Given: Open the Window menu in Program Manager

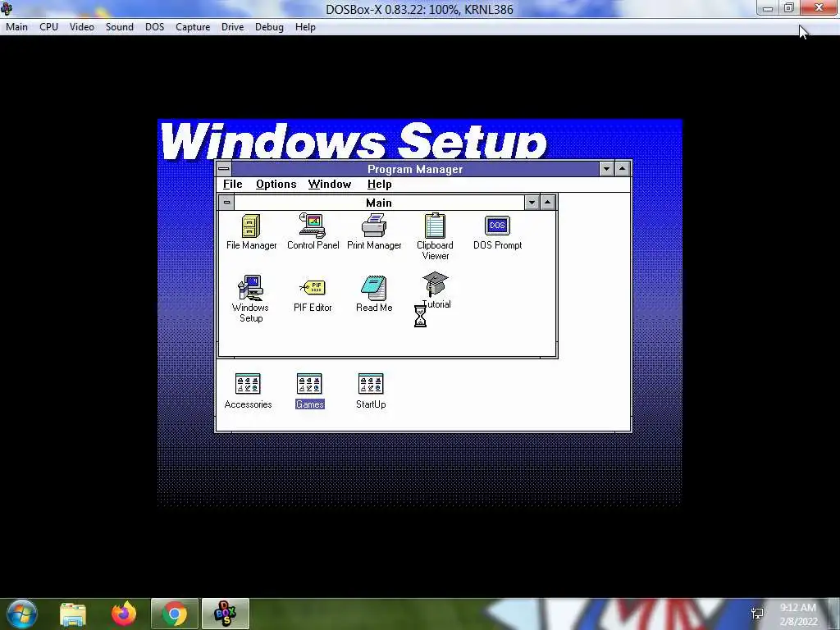Looking at the screenshot, I should [x=330, y=185].
